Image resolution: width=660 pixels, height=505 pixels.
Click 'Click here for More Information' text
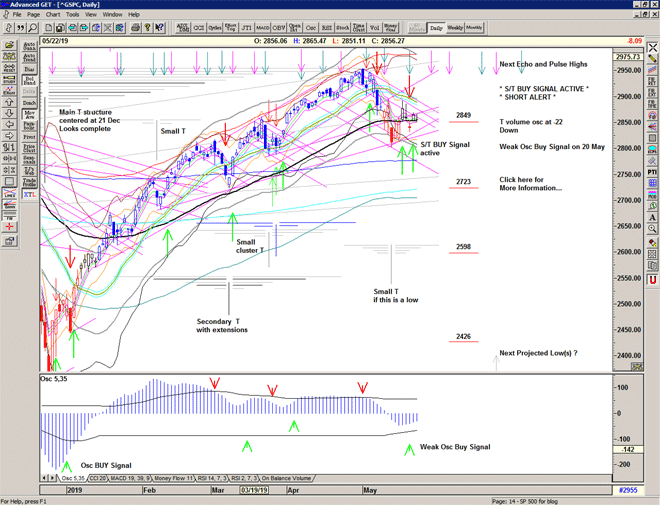531,184
